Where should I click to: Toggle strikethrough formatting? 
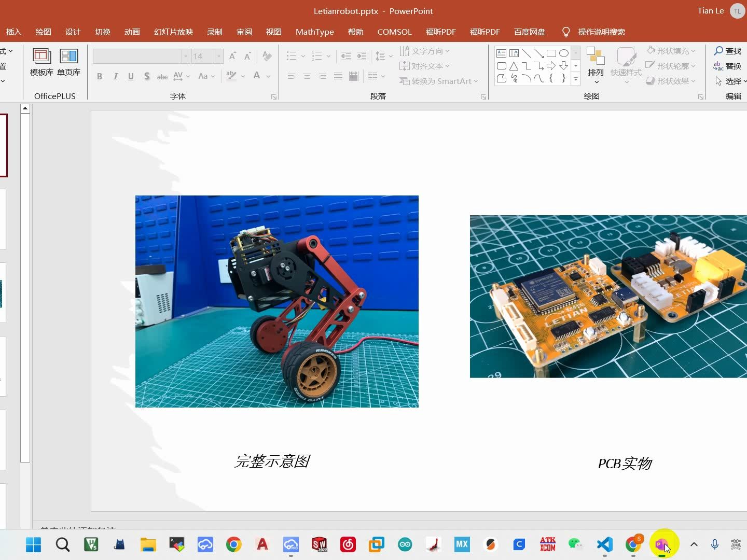[162, 76]
